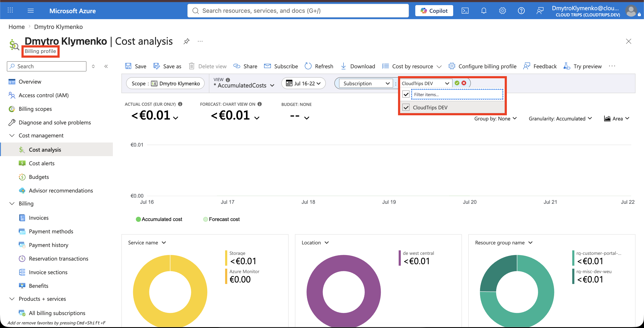The image size is (644, 328).
Task: Open the ellipsis next to the page title
Action: point(200,41)
